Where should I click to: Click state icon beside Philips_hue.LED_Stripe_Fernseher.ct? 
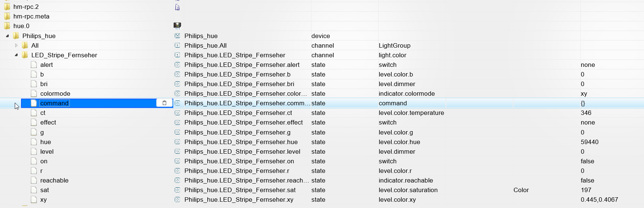(x=177, y=113)
